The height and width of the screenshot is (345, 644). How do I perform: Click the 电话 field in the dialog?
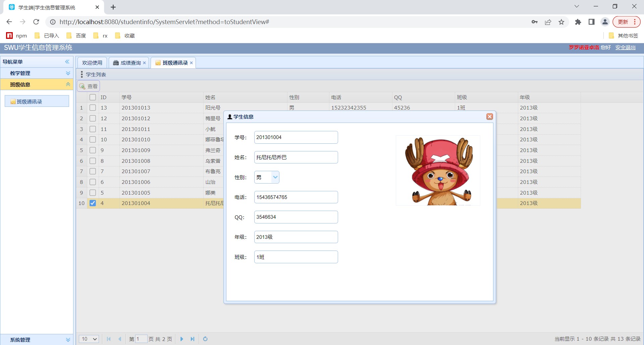296,197
